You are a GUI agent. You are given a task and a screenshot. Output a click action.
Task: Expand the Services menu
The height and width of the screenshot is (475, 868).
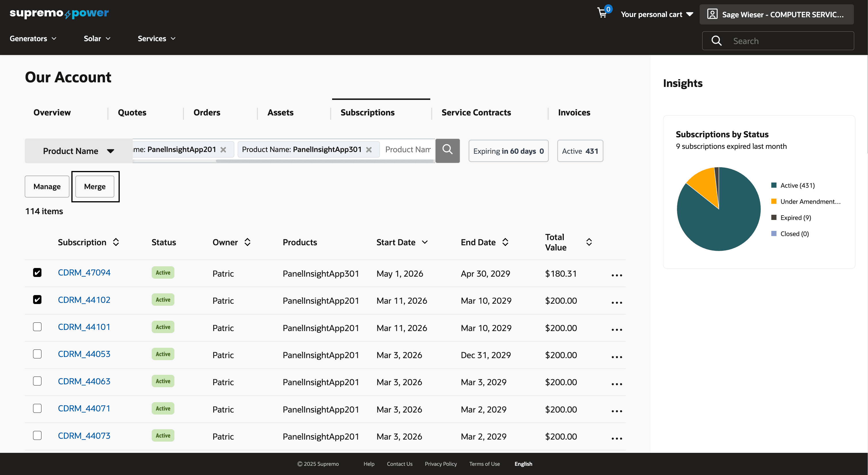click(157, 38)
